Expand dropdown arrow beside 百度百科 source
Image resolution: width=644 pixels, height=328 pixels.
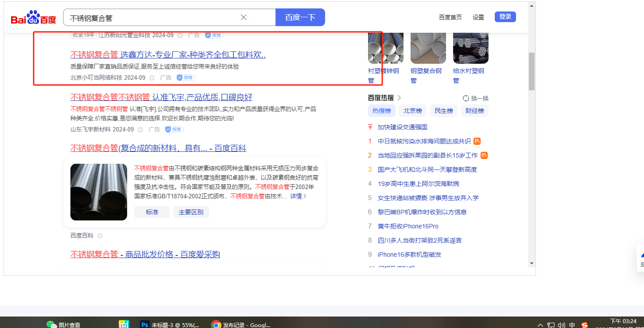[100, 236]
